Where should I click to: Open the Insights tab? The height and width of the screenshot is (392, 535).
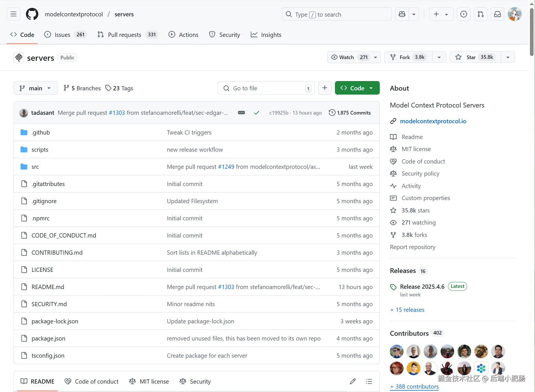[266, 35]
